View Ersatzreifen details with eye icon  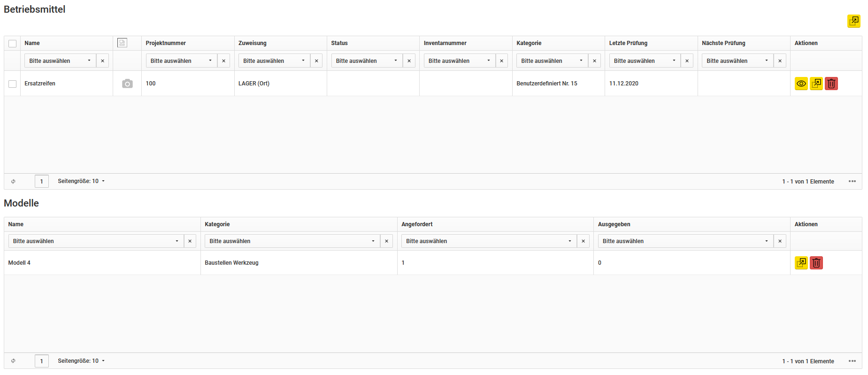tap(801, 84)
